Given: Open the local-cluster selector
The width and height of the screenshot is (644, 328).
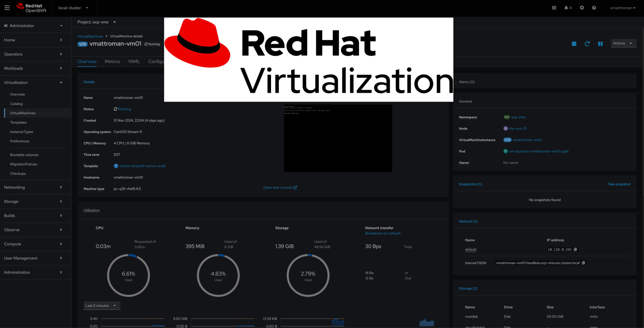Looking at the screenshot, I should coord(73,8).
